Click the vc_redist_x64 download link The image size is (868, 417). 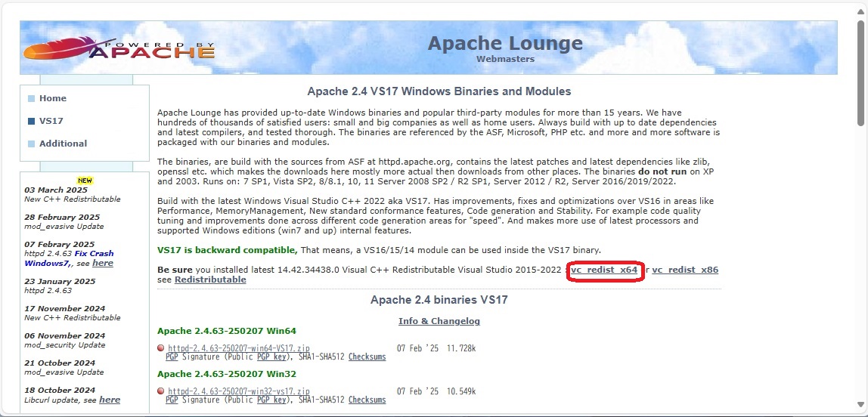point(605,270)
